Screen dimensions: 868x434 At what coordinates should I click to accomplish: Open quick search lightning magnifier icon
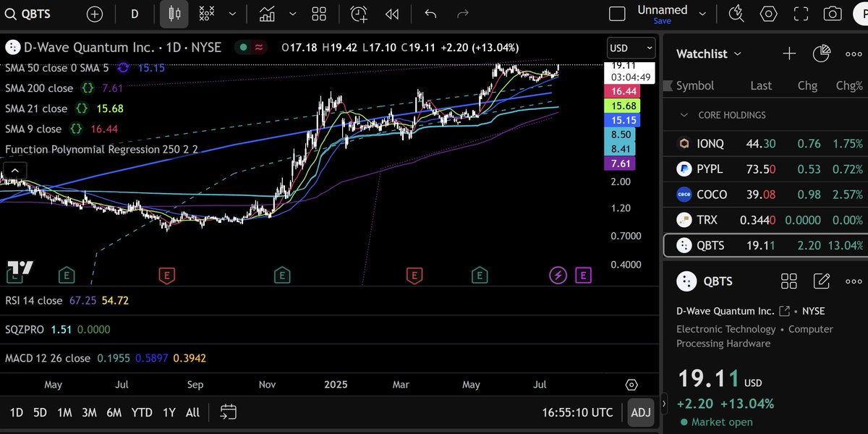point(736,14)
